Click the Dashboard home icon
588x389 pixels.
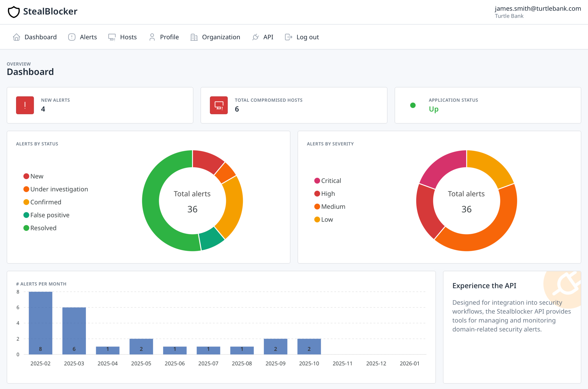click(16, 37)
